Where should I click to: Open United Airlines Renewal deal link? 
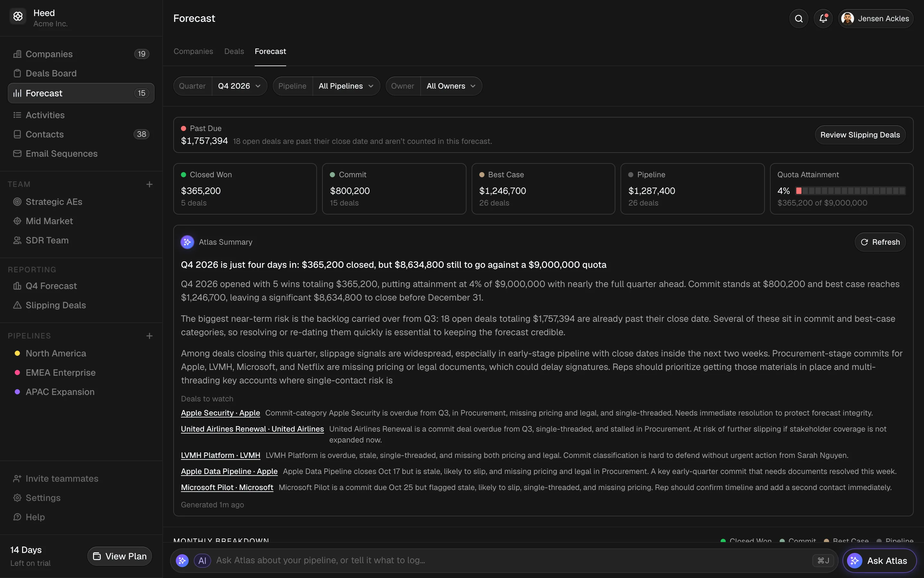pos(252,429)
